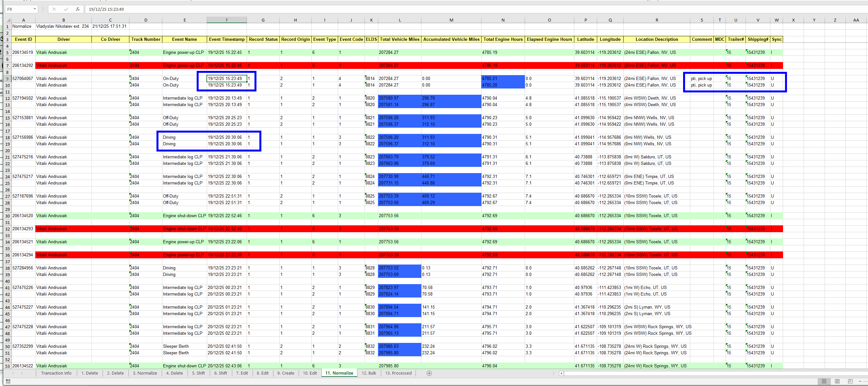This screenshot has height=386, width=868.
Task: Select column F header
Action: pos(226,20)
